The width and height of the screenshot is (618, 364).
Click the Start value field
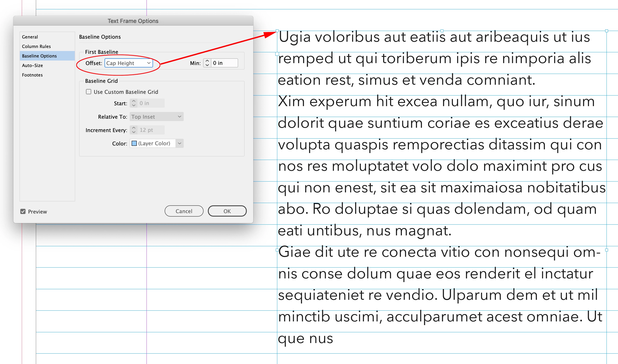point(151,103)
